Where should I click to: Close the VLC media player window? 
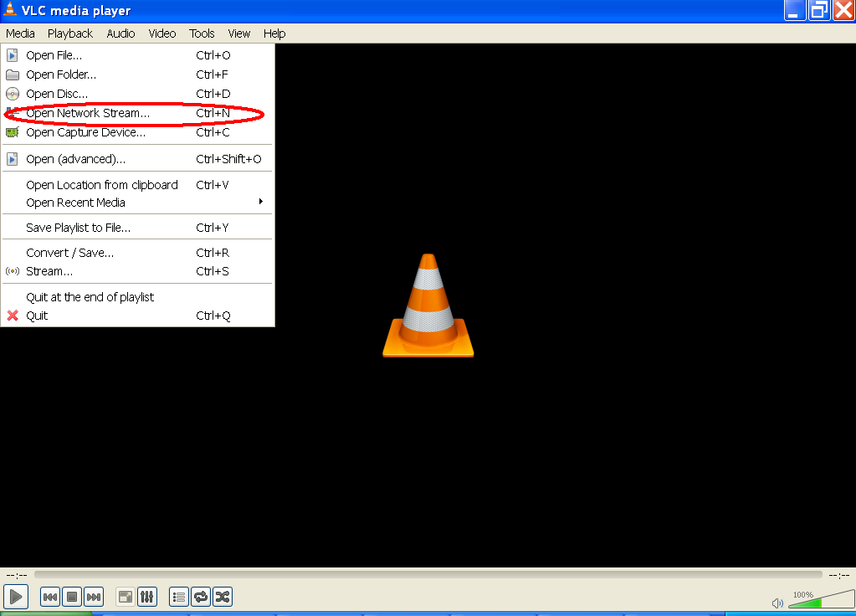[843, 10]
